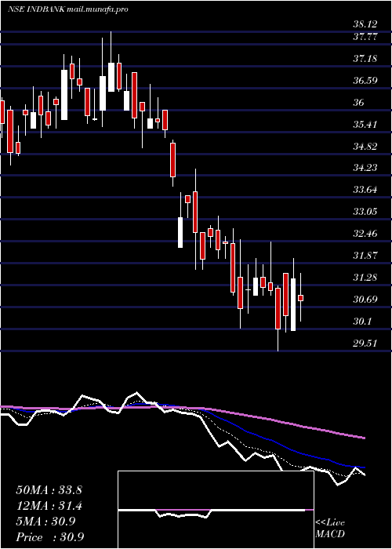Click the 33.05 price axis label

tap(365, 212)
